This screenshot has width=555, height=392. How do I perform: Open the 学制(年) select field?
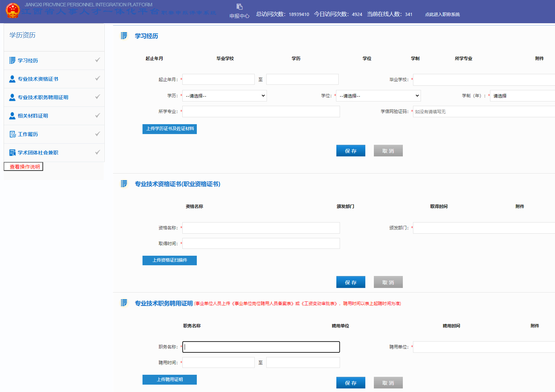[x=522, y=96]
